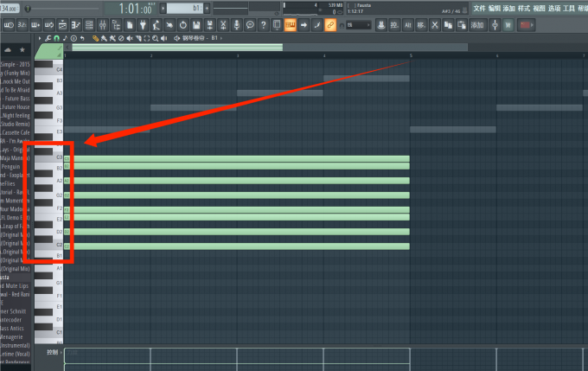Click the 添加 toolbar button
Screen dimensions: 588x371
click(477, 25)
